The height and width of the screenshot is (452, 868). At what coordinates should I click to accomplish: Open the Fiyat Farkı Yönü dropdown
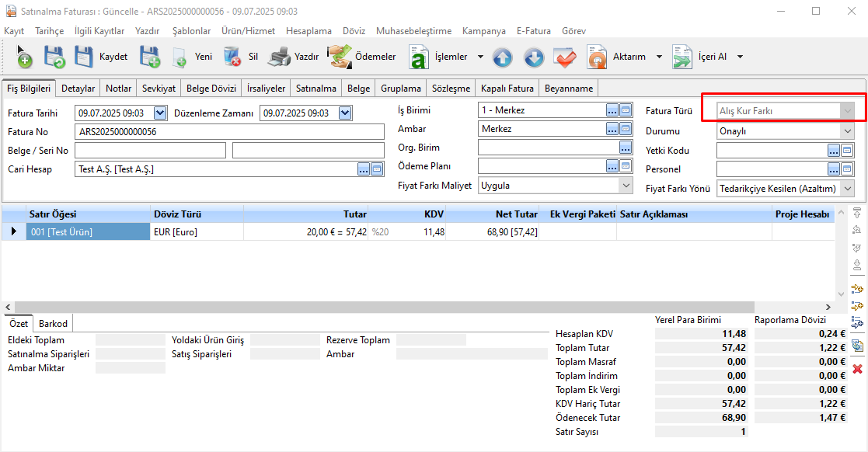pyautogui.click(x=847, y=189)
